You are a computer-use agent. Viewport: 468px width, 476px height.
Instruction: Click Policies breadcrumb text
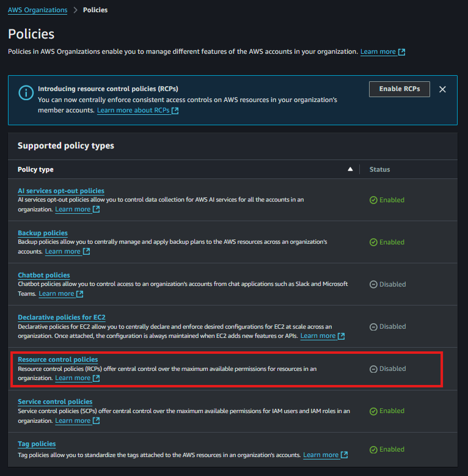point(95,10)
